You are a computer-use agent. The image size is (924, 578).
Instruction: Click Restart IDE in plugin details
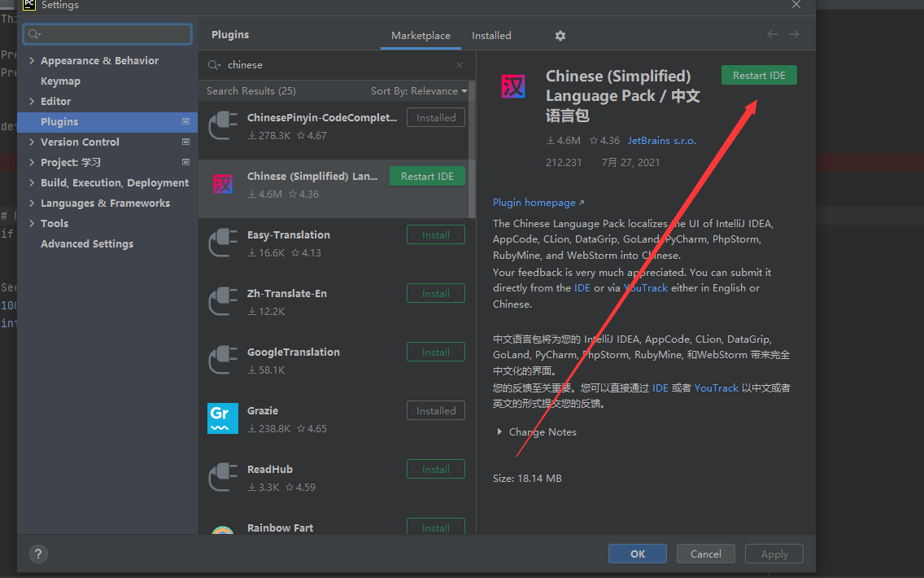759,76
